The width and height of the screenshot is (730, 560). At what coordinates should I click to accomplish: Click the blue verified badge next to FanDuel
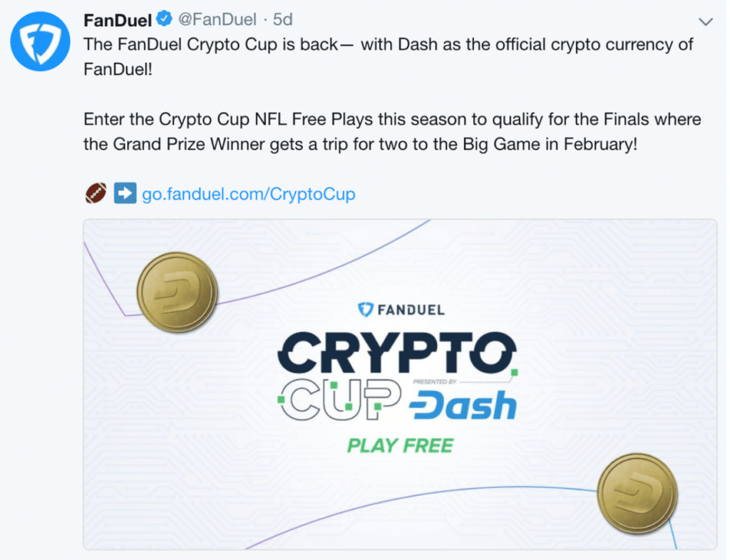(165, 19)
